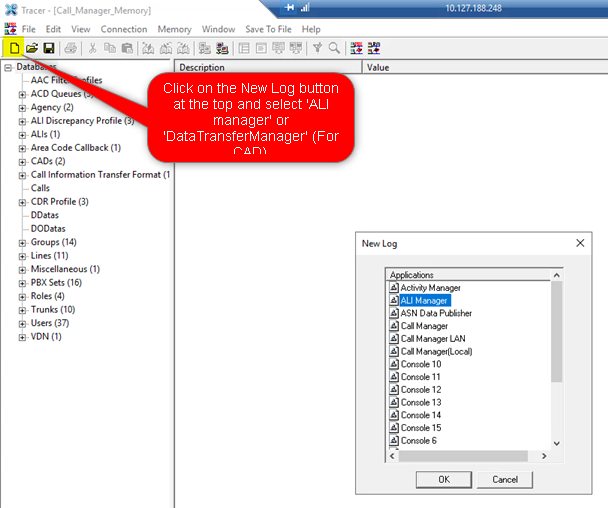The image size is (608, 508).
Task: Expand the Agency (2) tree node
Action: [22, 108]
